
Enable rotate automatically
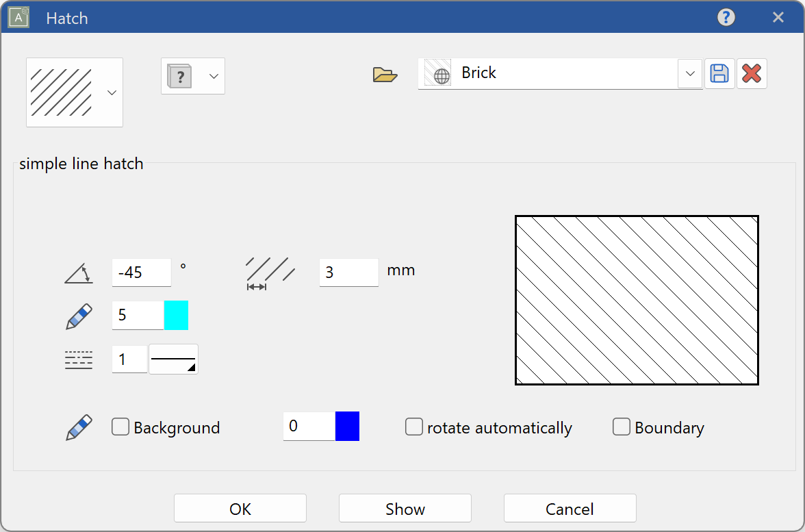pyautogui.click(x=414, y=427)
